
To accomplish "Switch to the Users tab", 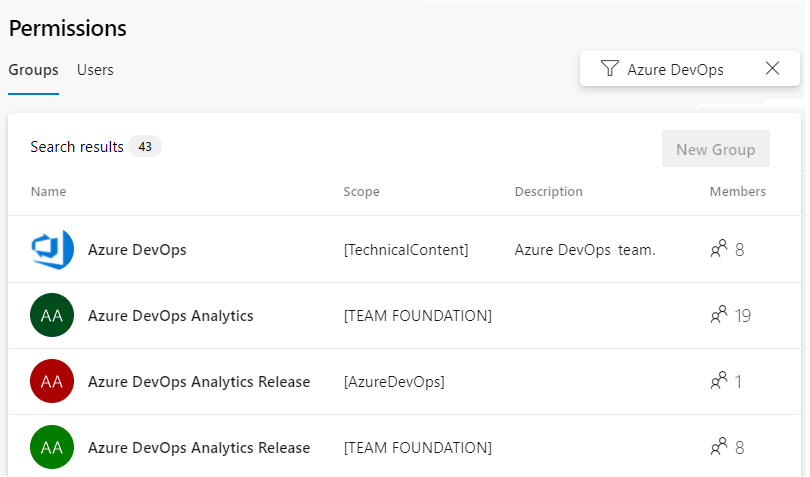I will coord(95,70).
